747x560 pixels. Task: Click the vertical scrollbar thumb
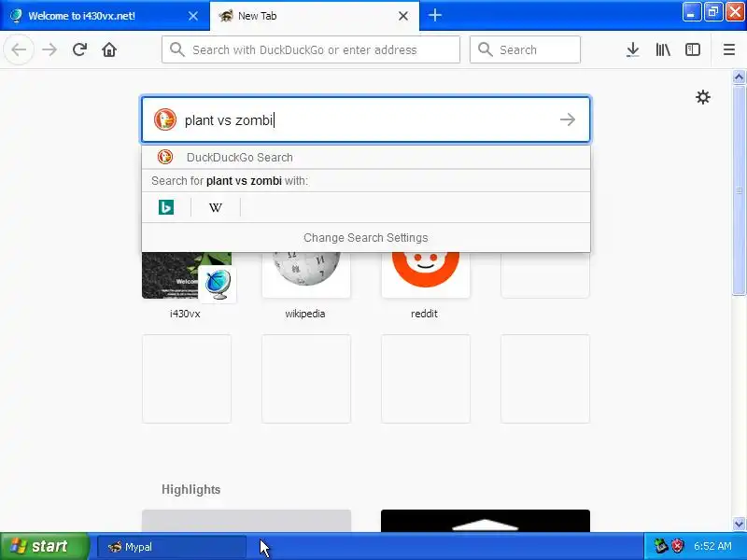click(739, 190)
